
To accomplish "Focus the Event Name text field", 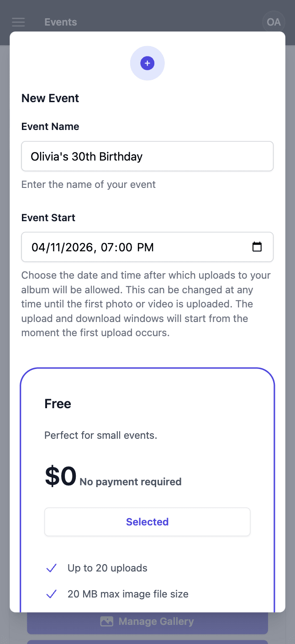I will coord(147,156).
